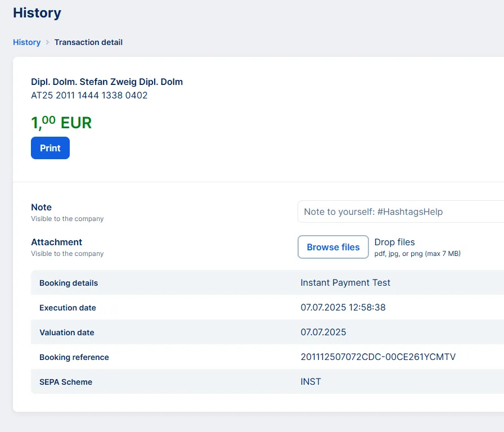Viewport: 504px width, 432px height.
Task: Click the IBAN AT25 2011 1444 1338 0402
Action: click(x=89, y=95)
